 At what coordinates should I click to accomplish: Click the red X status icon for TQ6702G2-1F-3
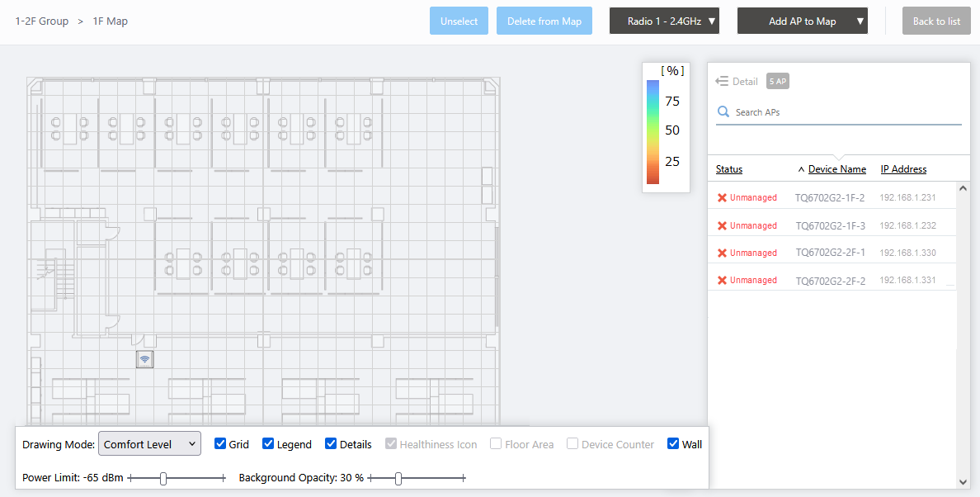point(722,225)
